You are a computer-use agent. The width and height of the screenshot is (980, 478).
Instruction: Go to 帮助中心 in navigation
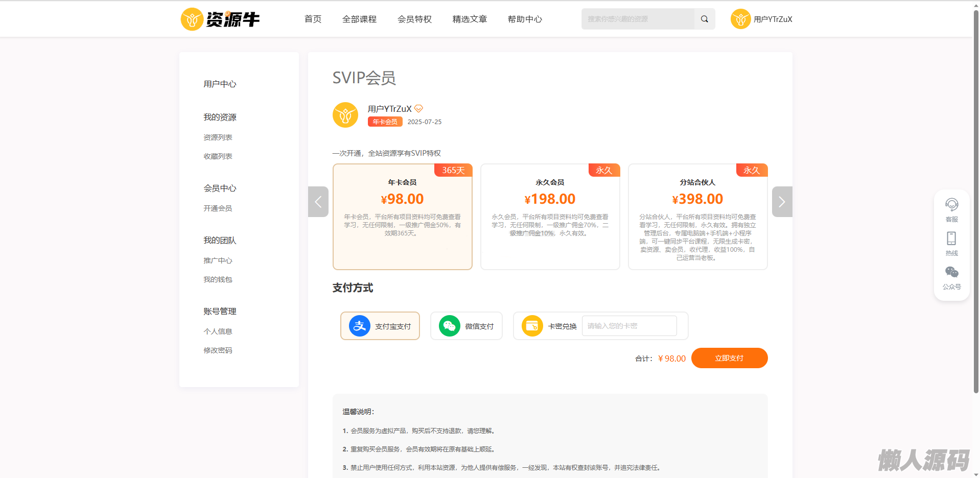(525, 19)
